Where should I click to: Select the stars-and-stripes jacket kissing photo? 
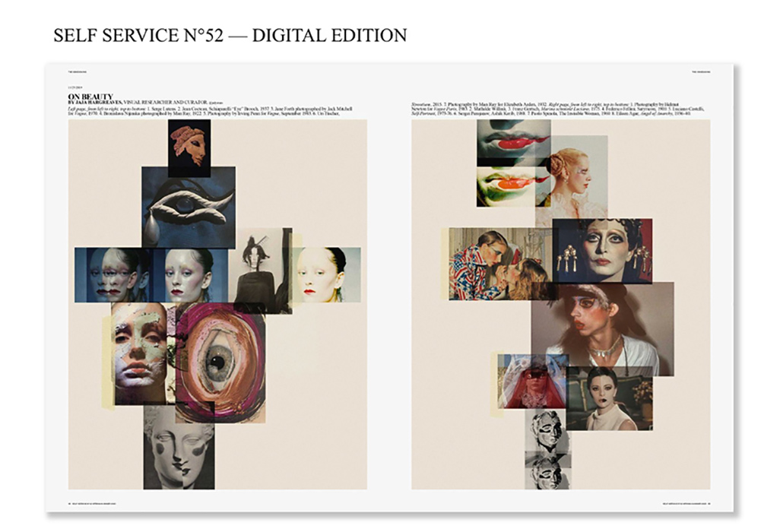click(500, 264)
